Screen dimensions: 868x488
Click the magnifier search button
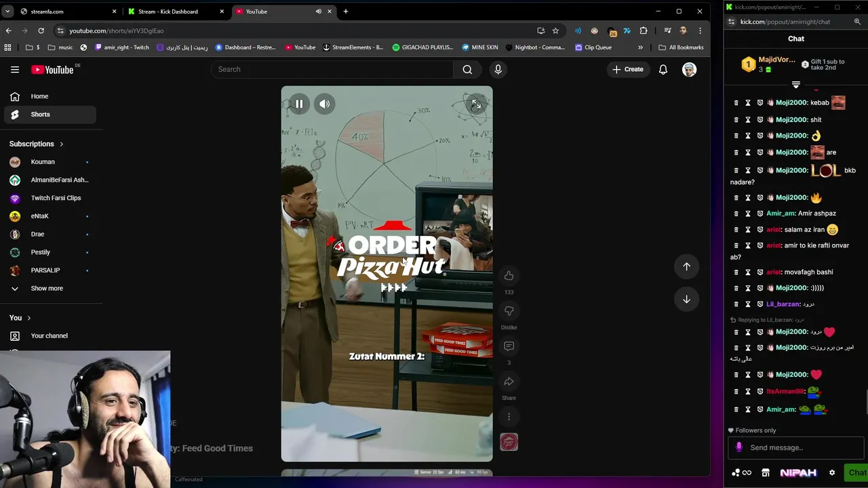coord(467,69)
